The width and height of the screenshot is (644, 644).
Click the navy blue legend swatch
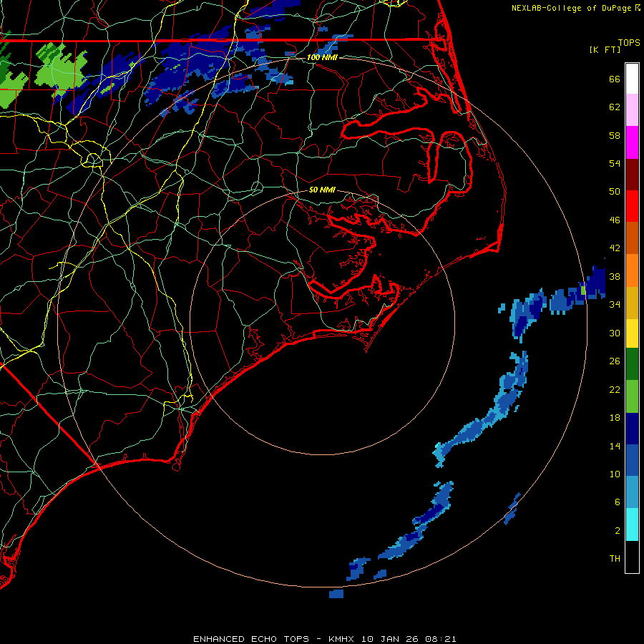[x=632, y=429]
